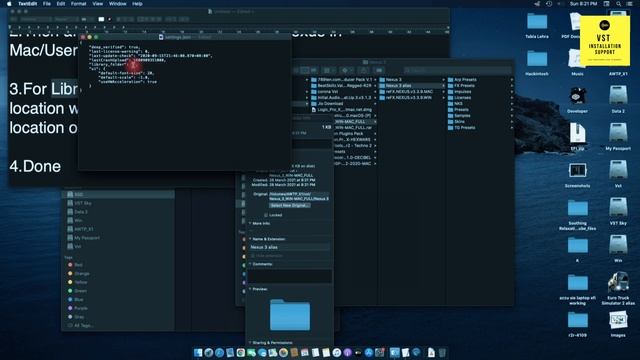
Task: Open the EFI.zip file on desktop
Action: point(577,134)
